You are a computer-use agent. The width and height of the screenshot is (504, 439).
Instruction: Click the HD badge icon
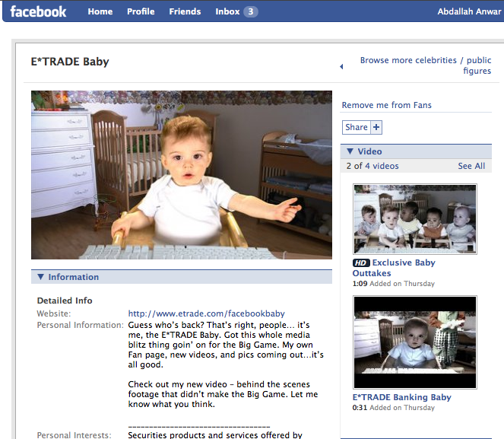pyautogui.click(x=361, y=262)
